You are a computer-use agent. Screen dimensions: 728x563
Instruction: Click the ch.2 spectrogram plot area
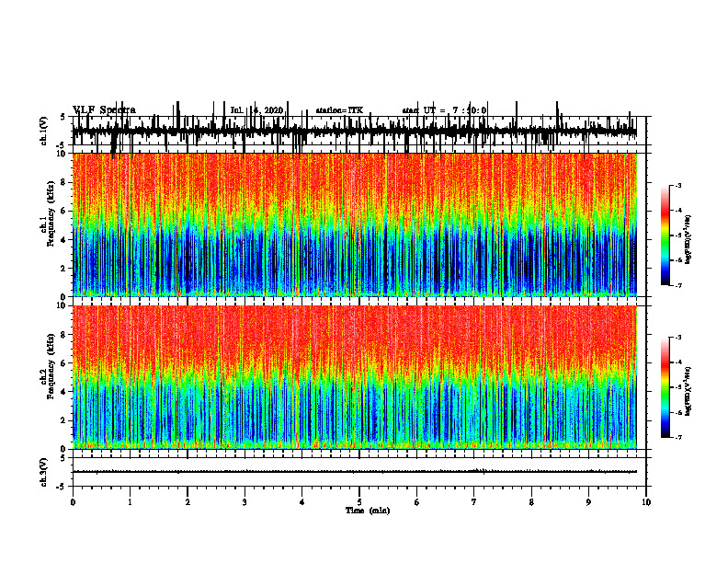(355, 377)
